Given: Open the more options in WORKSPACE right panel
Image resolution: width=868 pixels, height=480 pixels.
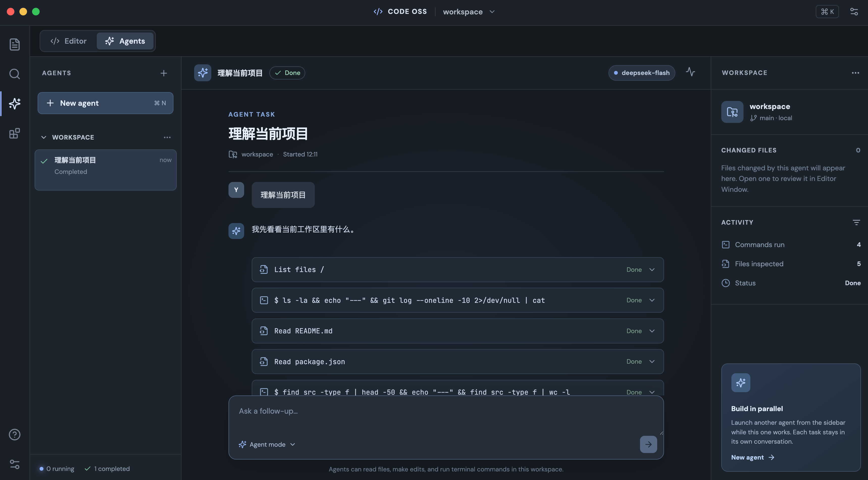Looking at the screenshot, I should (855, 73).
